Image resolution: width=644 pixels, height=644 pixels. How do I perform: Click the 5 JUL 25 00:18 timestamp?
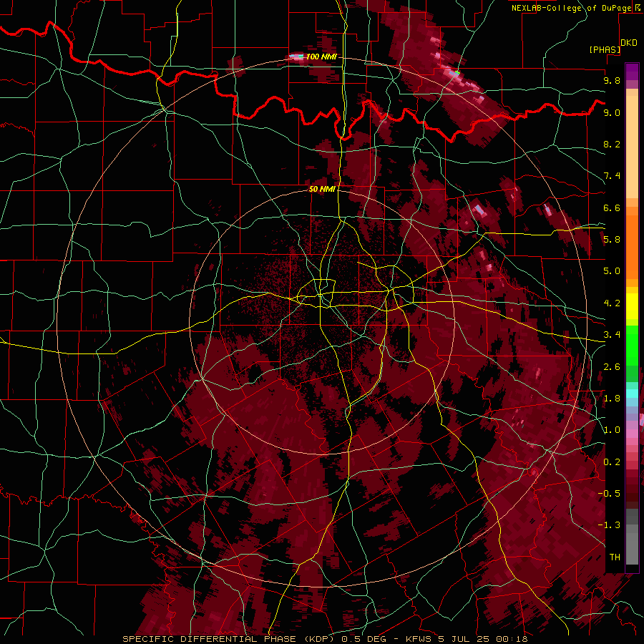(484, 639)
